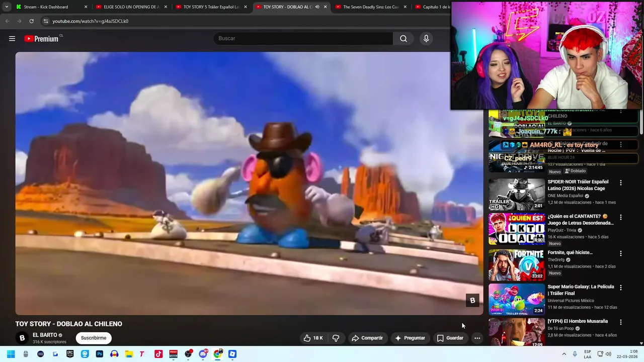Reload the current page

point(31,21)
